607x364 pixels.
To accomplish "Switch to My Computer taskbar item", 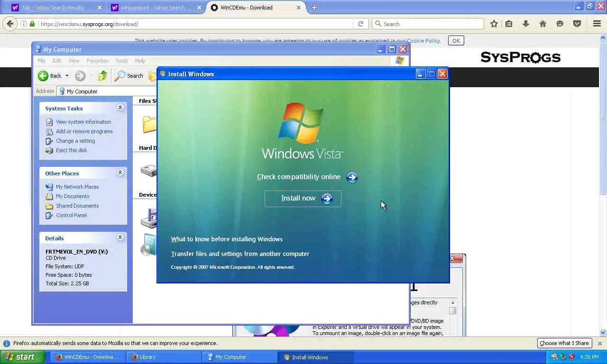I will [x=240, y=357].
